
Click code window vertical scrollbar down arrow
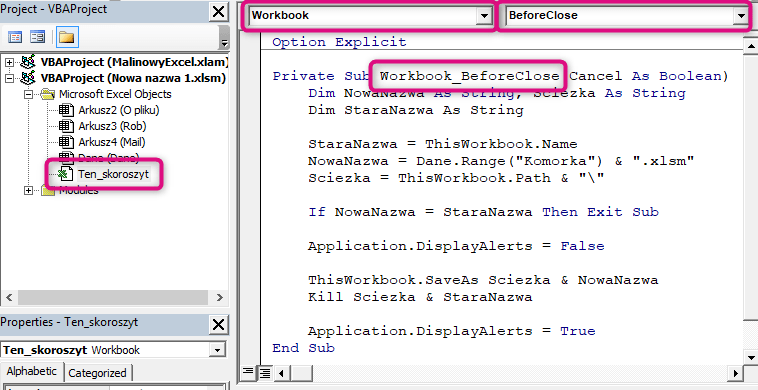point(751,358)
